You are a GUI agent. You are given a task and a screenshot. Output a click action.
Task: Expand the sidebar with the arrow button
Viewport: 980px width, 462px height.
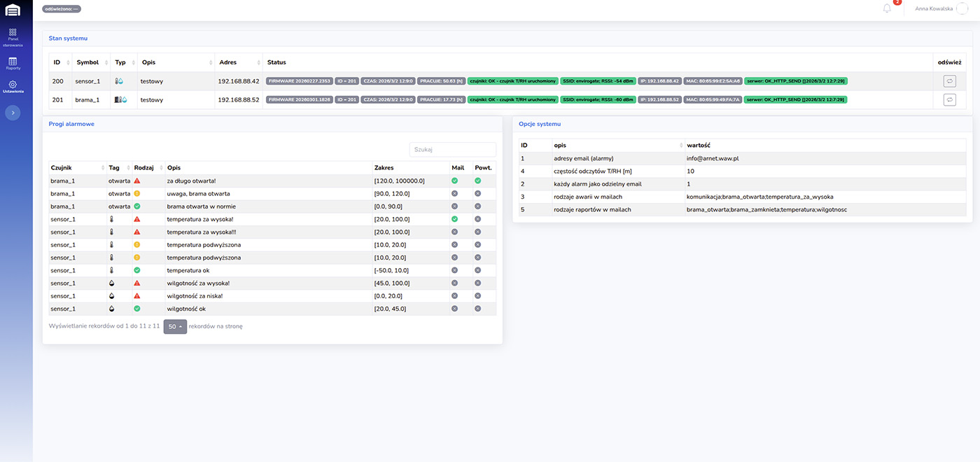click(13, 112)
